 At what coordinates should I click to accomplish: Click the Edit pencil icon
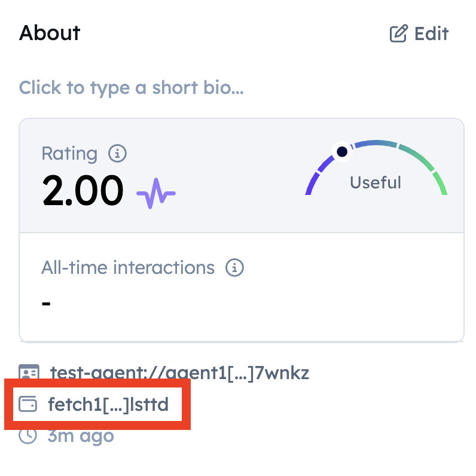click(398, 33)
